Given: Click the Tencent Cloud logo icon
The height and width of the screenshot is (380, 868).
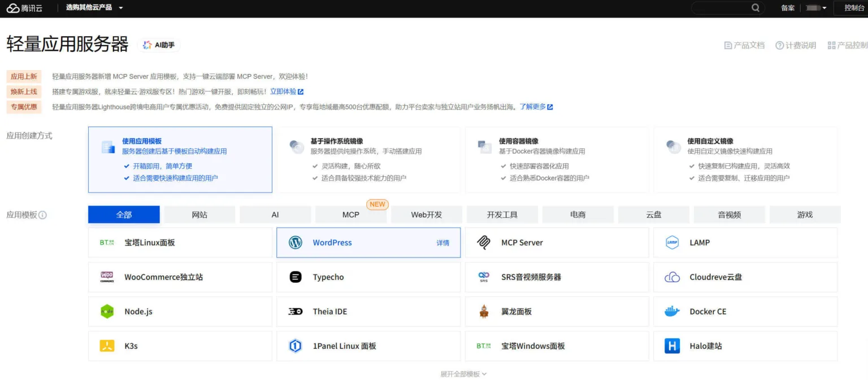Looking at the screenshot, I should click(x=13, y=8).
